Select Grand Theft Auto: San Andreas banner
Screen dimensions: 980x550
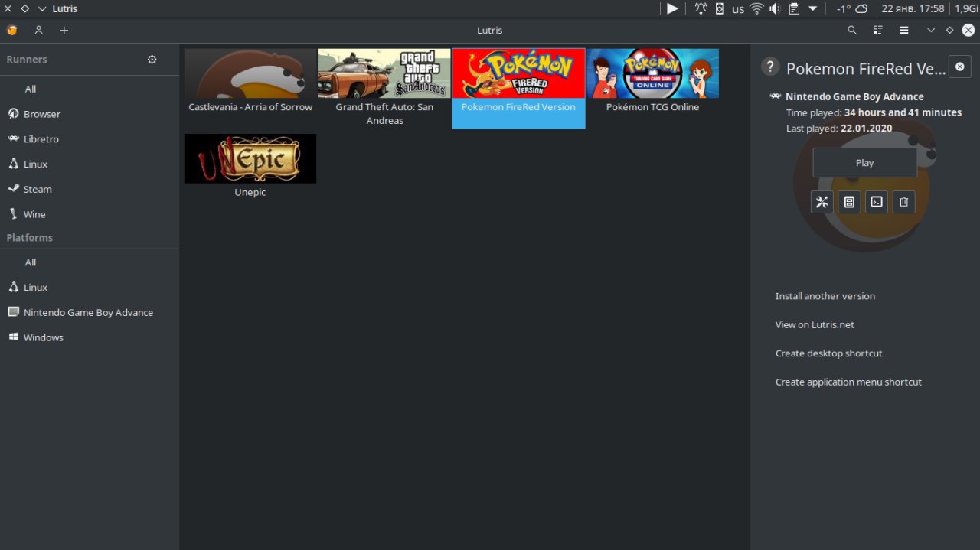pos(384,73)
